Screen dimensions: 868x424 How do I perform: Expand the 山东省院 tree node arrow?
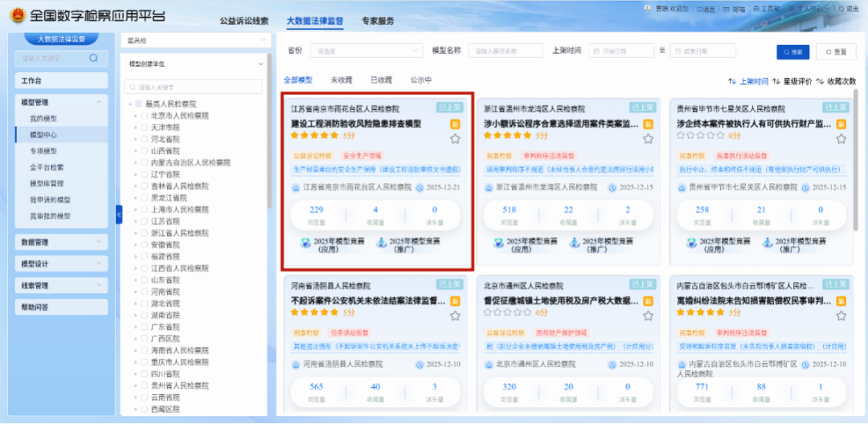point(136,279)
